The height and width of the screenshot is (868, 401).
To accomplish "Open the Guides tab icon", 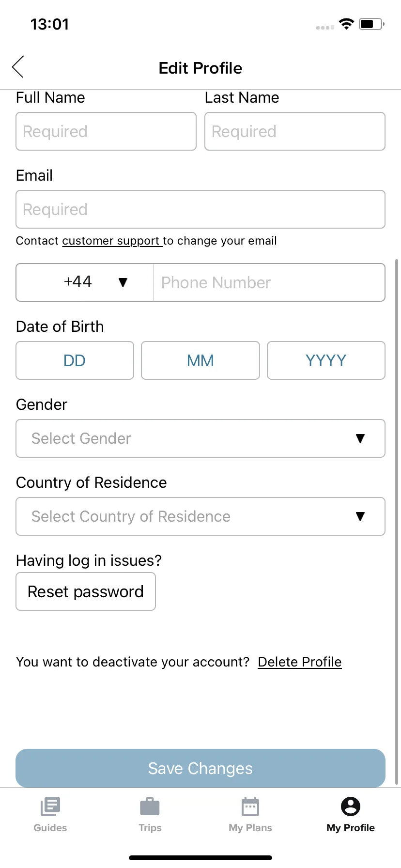I will point(50,806).
